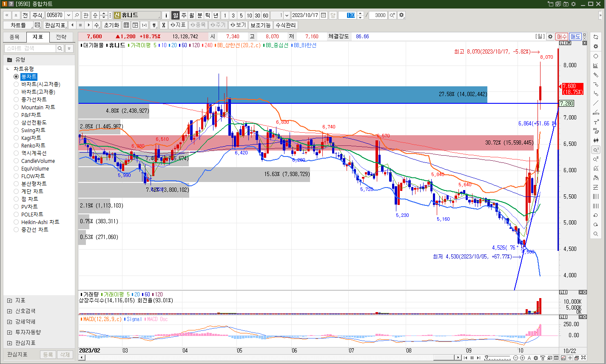This screenshot has width=606, height=364.
Task: Click the zoom slider handle in bottom bar
Action: point(487,358)
